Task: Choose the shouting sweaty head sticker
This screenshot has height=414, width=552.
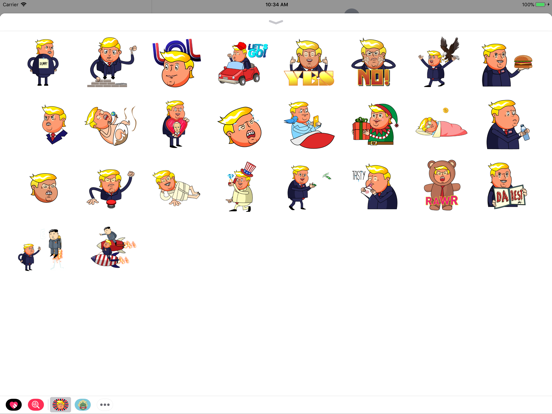Action: [240, 127]
